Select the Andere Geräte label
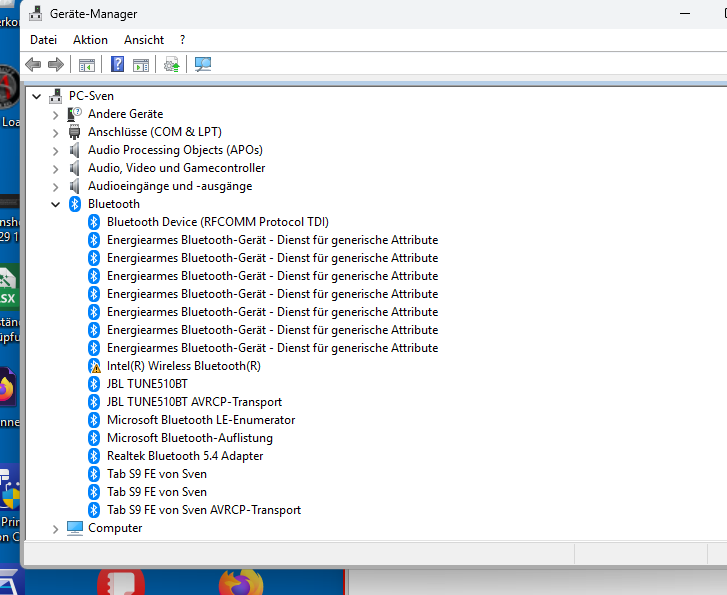Viewport: 727px width, 595px height. pos(125,114)
